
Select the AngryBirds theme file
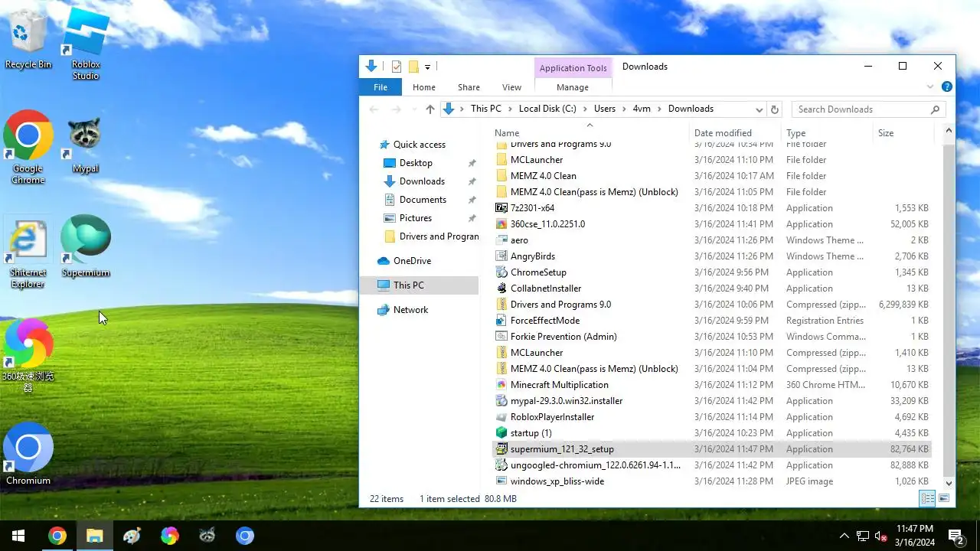[711, 256]
